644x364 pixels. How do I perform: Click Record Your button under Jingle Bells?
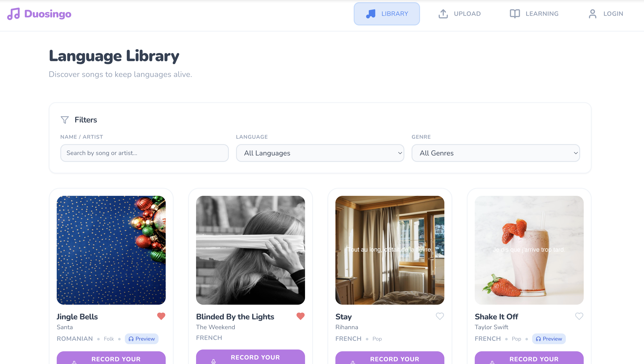[x=111, y=358]
